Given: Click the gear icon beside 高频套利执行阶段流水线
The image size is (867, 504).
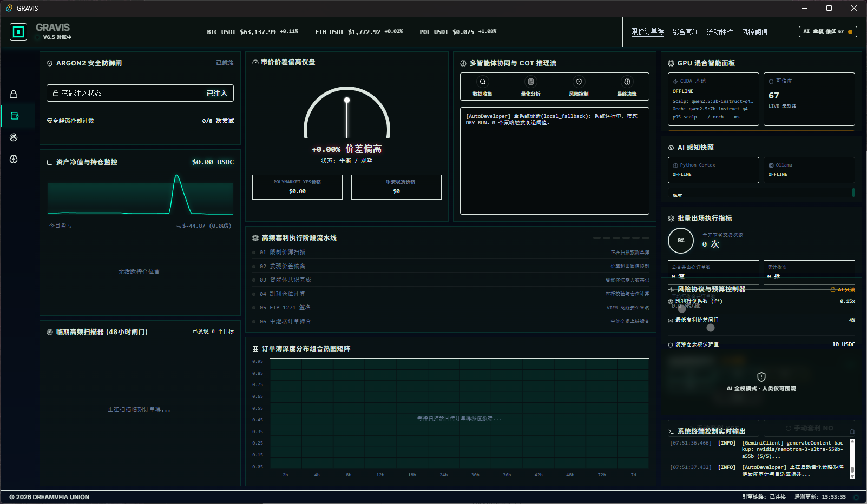Looking at the screenshot, I should tap(255, 238).
